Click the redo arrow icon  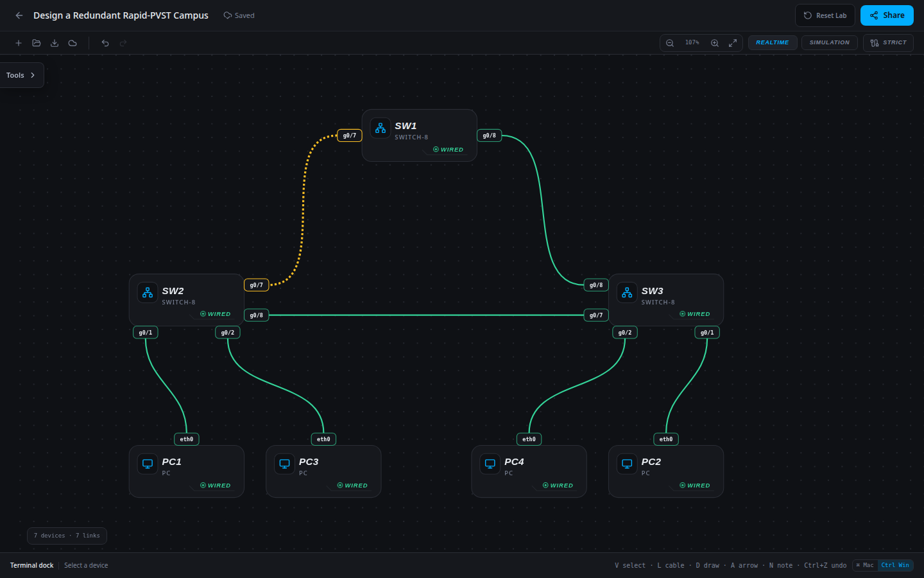tap(123, 43)
